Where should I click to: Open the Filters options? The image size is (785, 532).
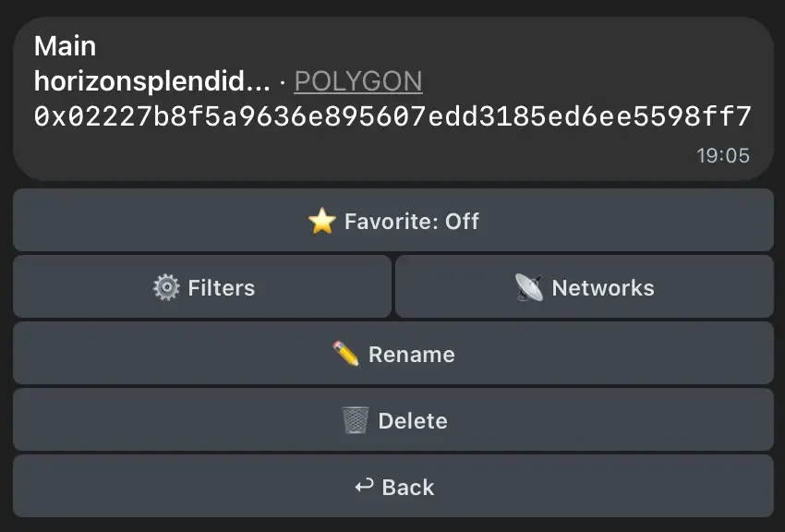click(x=202, y=287)
